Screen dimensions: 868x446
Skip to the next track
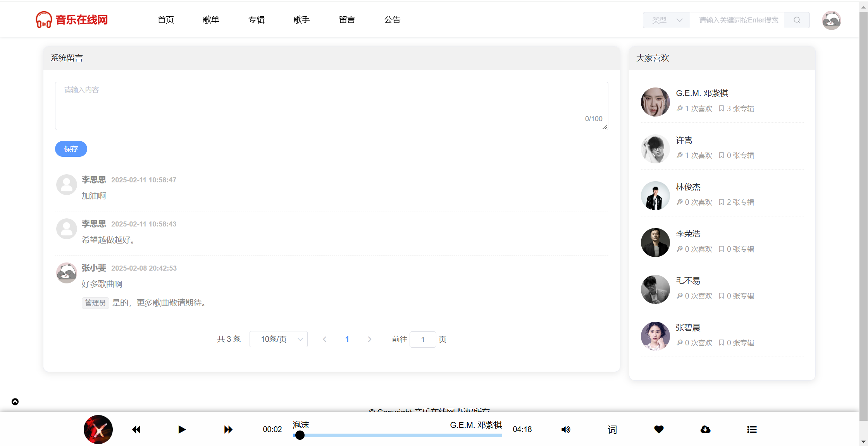point(228,429)
